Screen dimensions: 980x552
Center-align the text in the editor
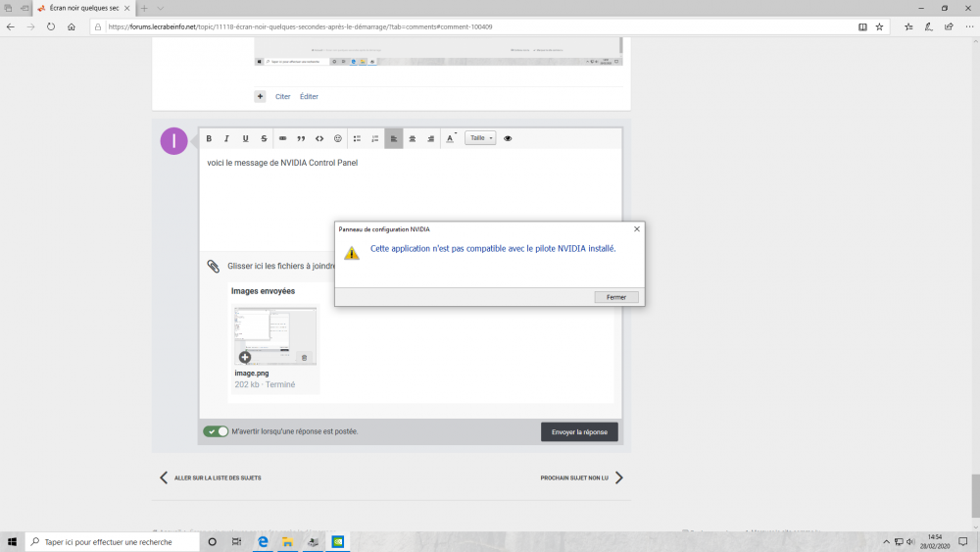pyautogui.click(x=413, y=138)
